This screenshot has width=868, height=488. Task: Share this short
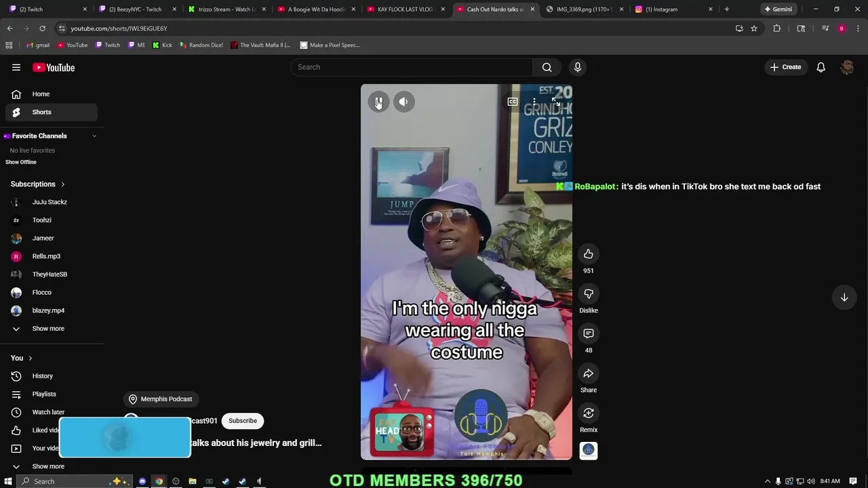589,373
